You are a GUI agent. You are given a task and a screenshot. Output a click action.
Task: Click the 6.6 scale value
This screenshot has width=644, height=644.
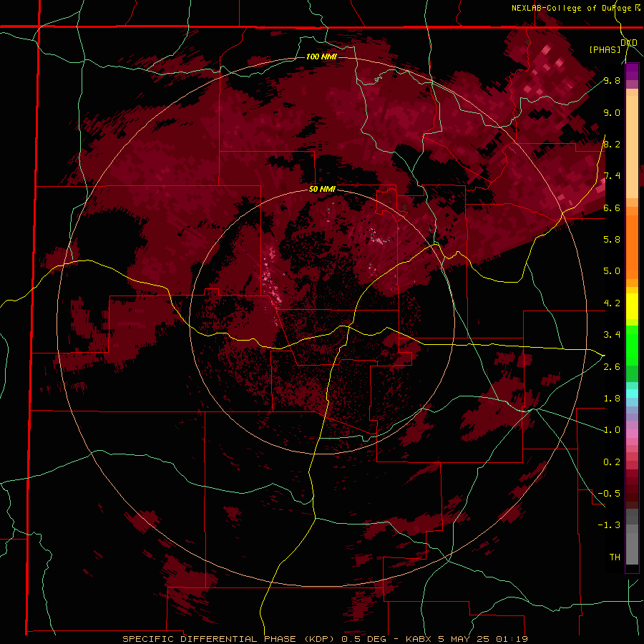[612, 208]
